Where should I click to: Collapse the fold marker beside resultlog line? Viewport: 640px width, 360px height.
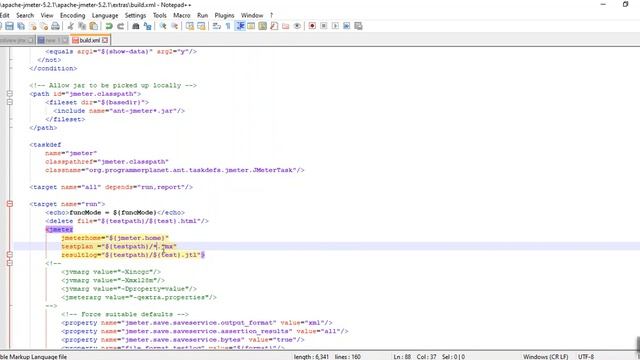point(10,254)
